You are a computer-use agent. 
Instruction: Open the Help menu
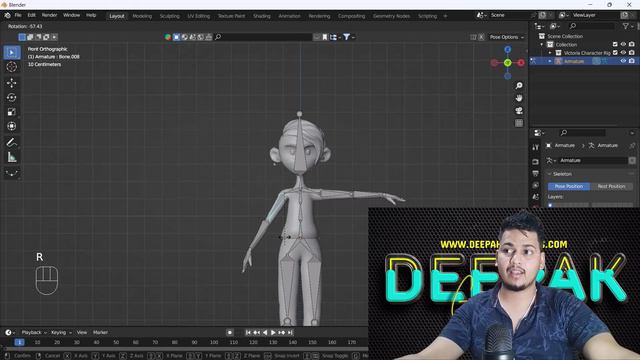(x=91, y=15)
